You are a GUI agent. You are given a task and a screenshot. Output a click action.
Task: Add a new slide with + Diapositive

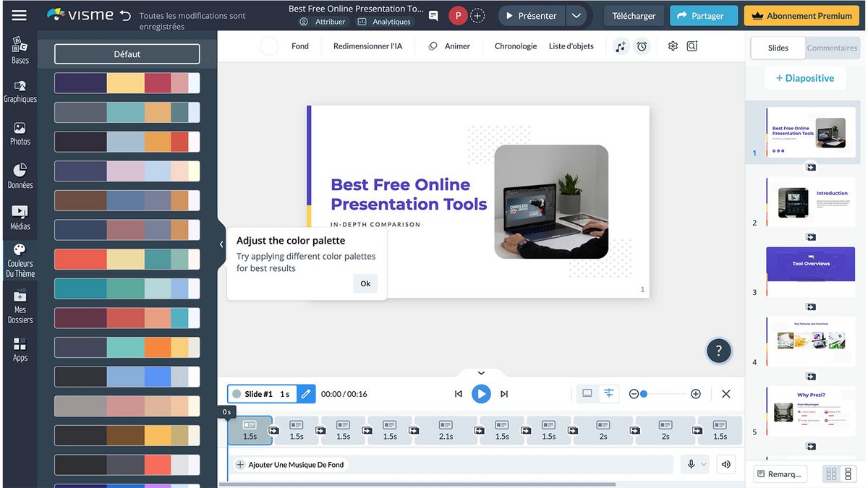804,78
